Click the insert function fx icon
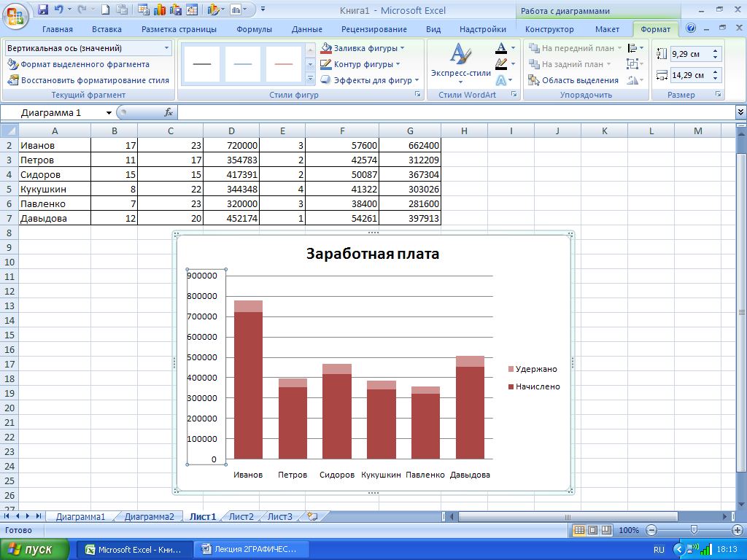The height and width of the screenshot is (560, 747). 169,112
